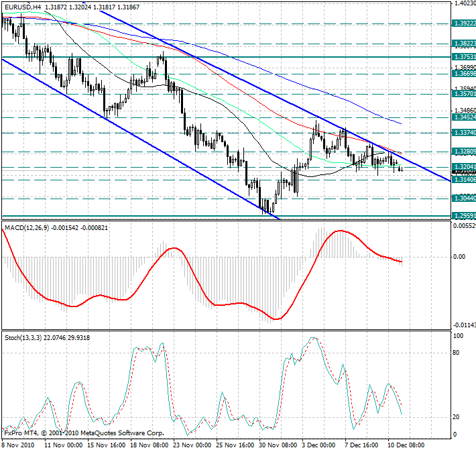Viewport: 476px width, 450px height.
Task: Click the 7 Dec 16:00 time label
Action: click(361, 445)
